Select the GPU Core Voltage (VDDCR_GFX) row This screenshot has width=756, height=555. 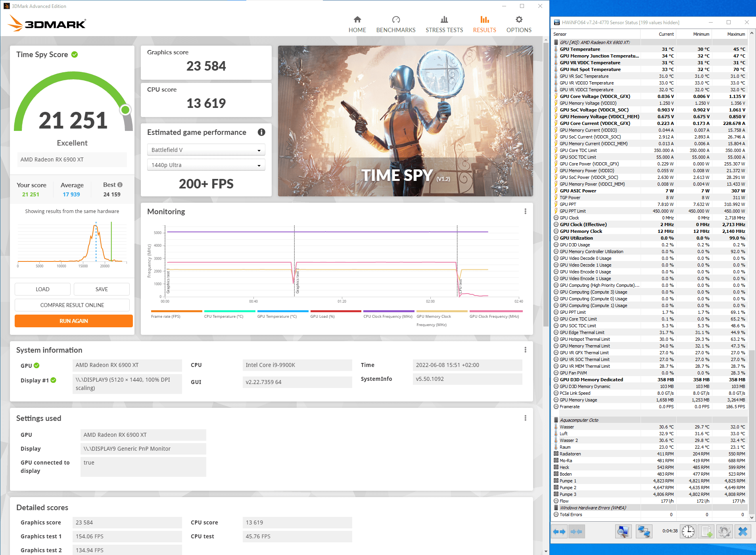pyautogui.click(x=650, y=96)
